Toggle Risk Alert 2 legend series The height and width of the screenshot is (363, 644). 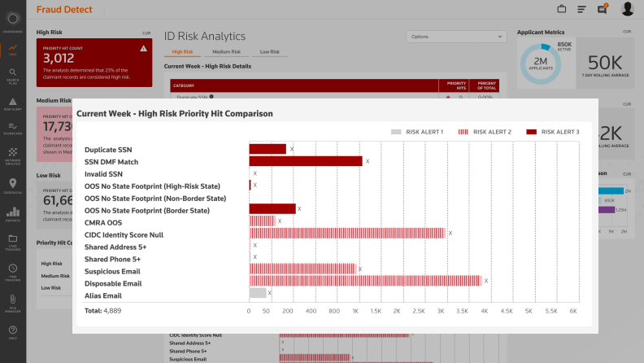coord(486,131)
